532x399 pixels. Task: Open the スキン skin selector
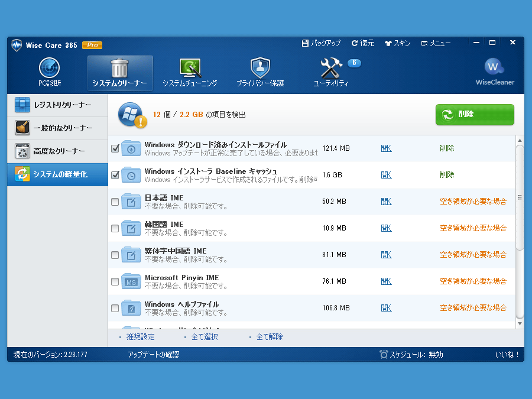pos(397,43)
